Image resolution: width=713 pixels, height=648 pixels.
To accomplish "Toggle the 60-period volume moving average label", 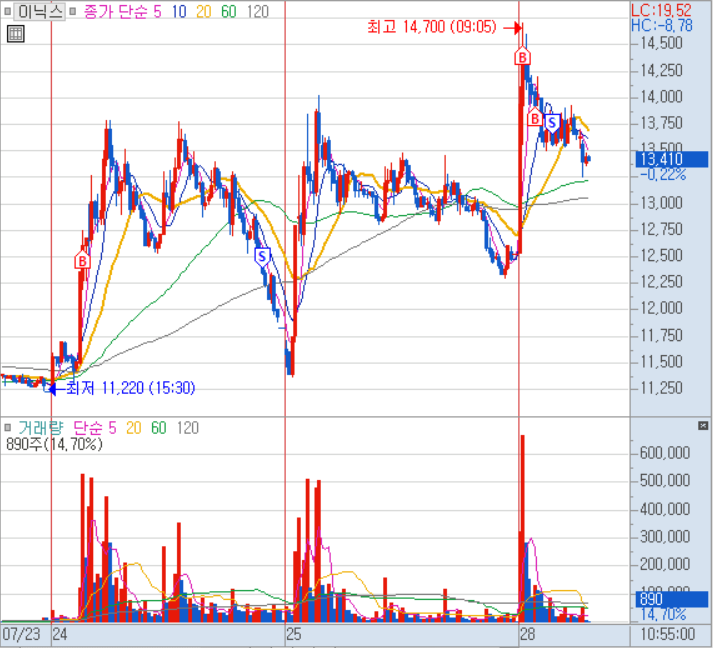I will pyautogui.click(x=158, y=428).
